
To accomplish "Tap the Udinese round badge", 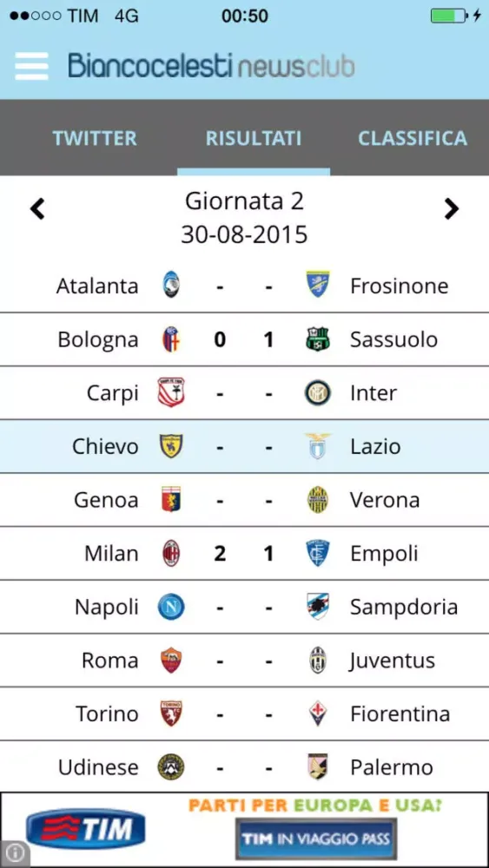I will 170,767.
